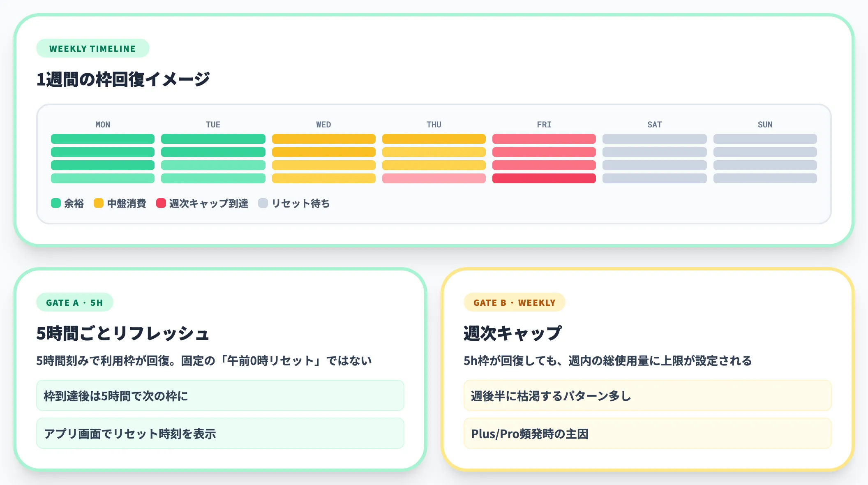Viewport: 868px width, 485px height.
Task: Click the GATE B · WEEKLY badge
Action: coord(515,303)
